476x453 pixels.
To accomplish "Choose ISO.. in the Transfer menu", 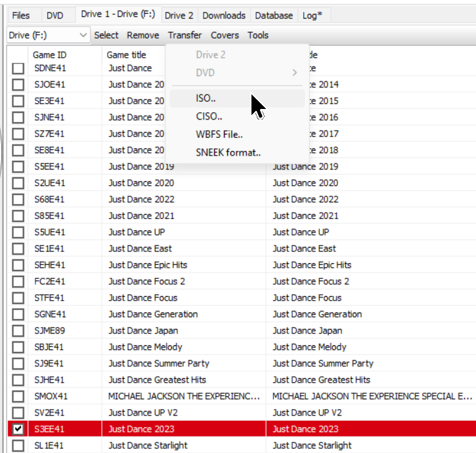I will [x=237, y=98].
